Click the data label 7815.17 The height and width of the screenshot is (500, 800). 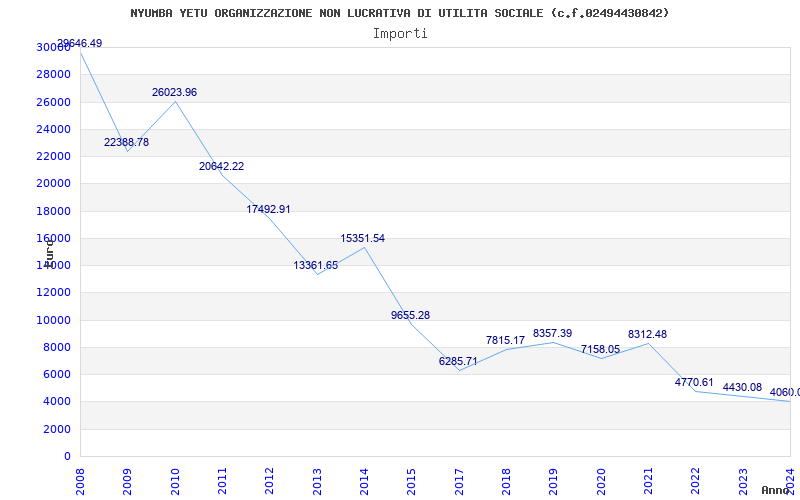[506, 340]
